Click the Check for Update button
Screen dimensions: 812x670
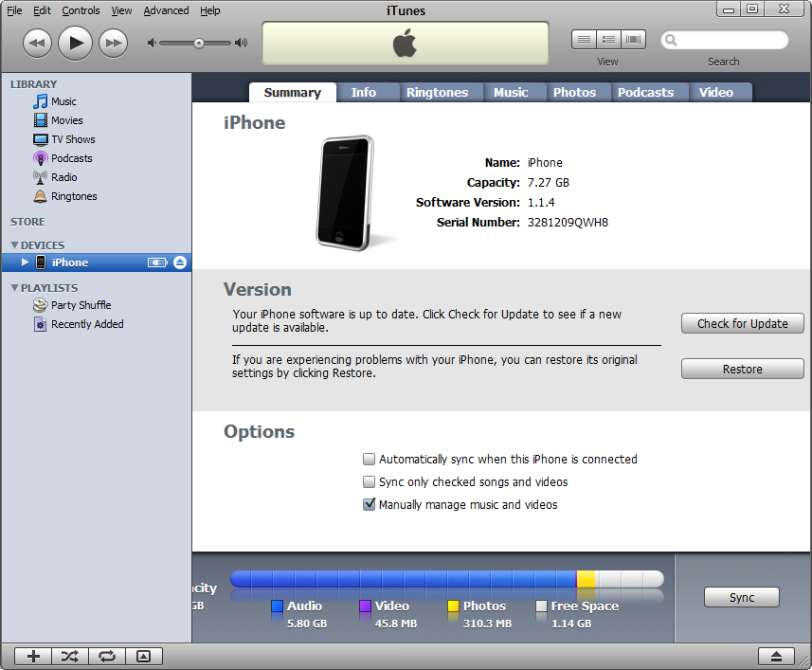743,323
